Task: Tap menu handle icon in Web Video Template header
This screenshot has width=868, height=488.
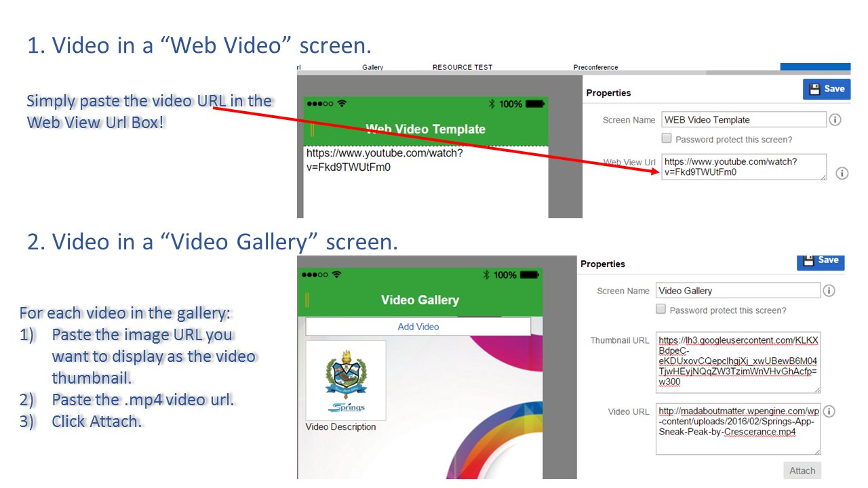Action: coord(312,129)
